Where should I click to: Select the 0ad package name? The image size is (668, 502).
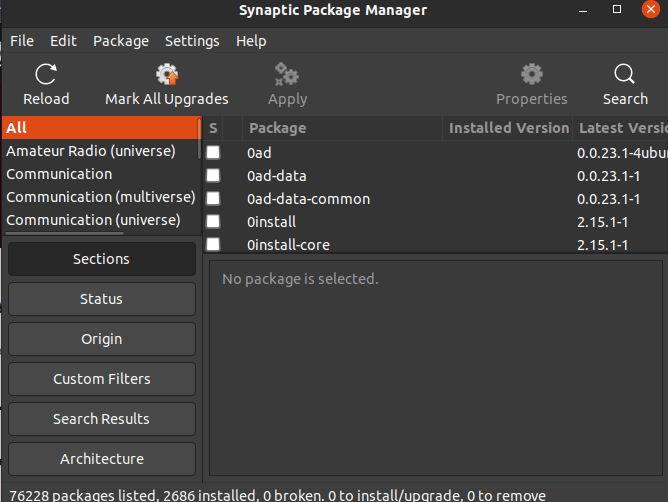click(259, 153)
